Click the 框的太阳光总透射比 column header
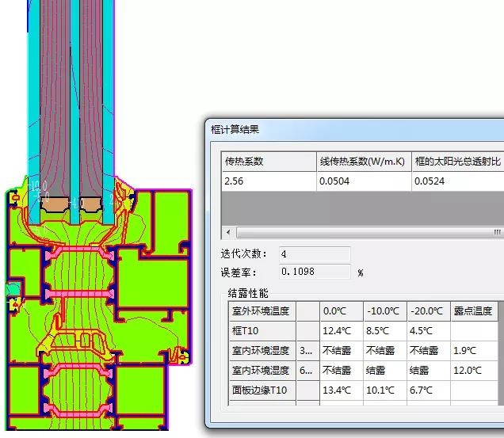This screenshot has width=504, height=438. [x=458, y=162]
